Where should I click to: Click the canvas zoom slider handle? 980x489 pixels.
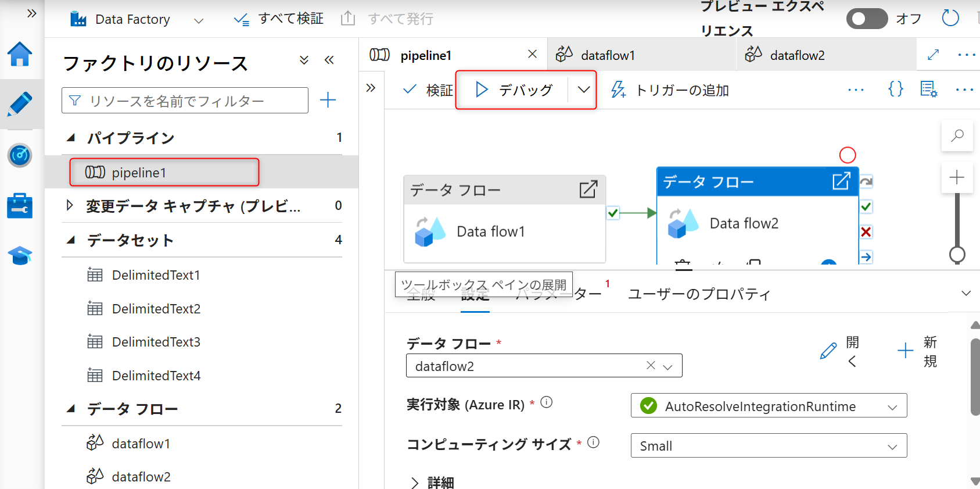tap(957, 254)
